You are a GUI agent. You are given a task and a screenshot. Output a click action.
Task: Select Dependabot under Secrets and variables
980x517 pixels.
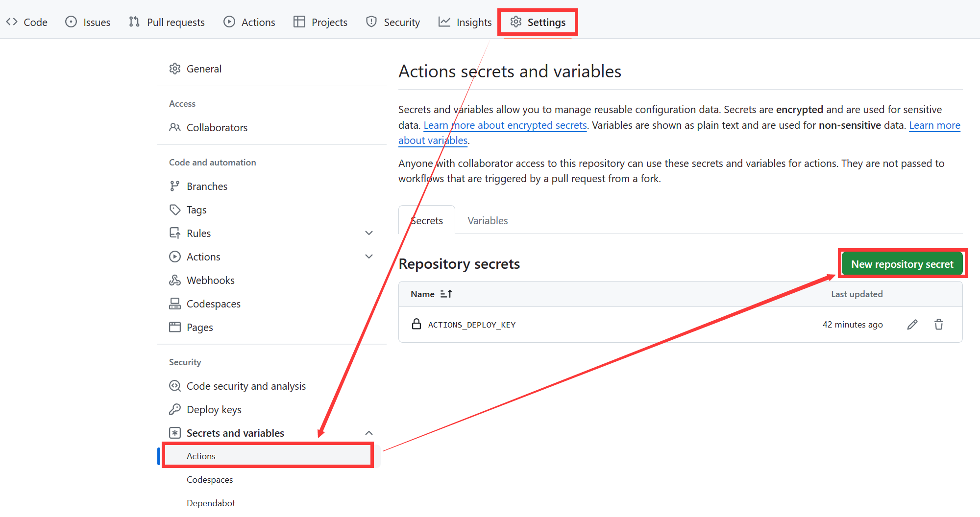click(x=211, y=503)
